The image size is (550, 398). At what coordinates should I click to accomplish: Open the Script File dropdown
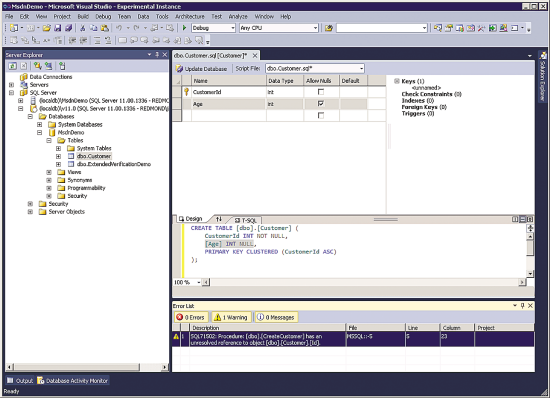[x=361, y=68]
